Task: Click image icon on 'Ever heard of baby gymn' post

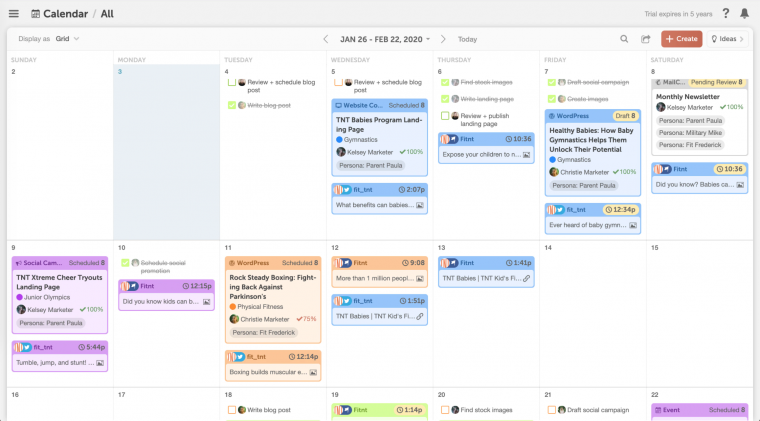Action: 633,225
